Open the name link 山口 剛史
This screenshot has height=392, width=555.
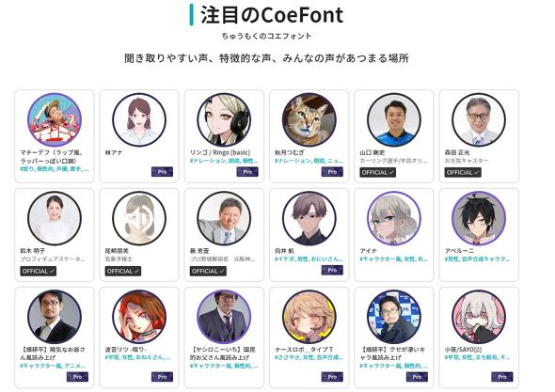coord(373,152)
